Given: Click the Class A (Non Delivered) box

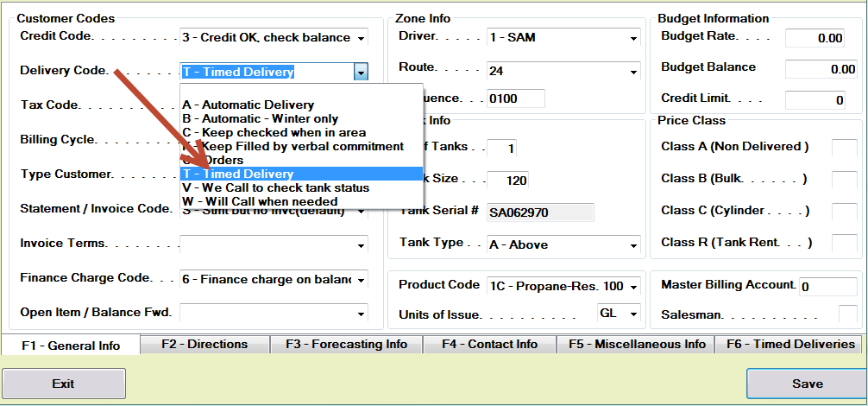Looking at the screenshot, I should [x=844, y=149].
